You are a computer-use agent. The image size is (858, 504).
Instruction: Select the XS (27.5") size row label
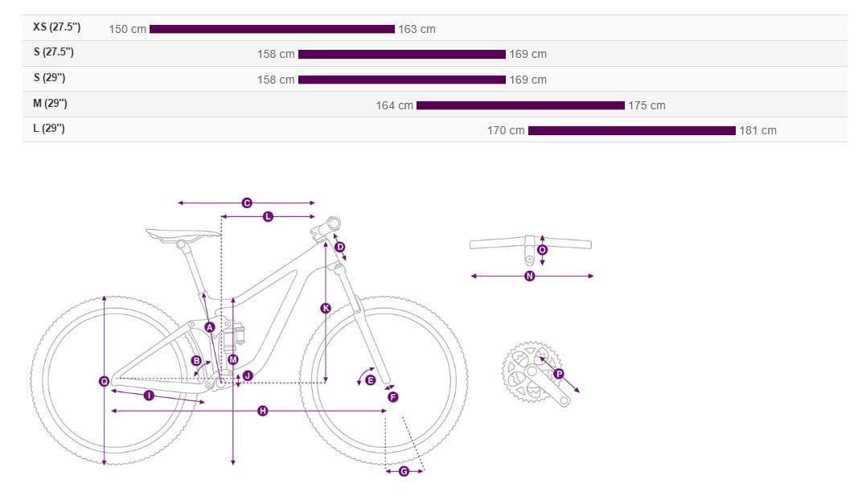pyautogui.click(x=56, y=27)
